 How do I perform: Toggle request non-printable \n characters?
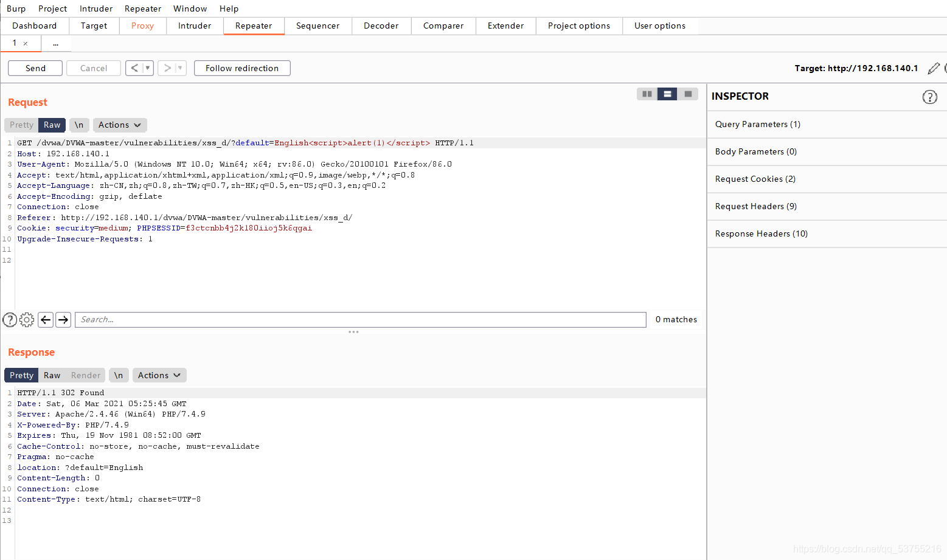click(x=79, y=125)
